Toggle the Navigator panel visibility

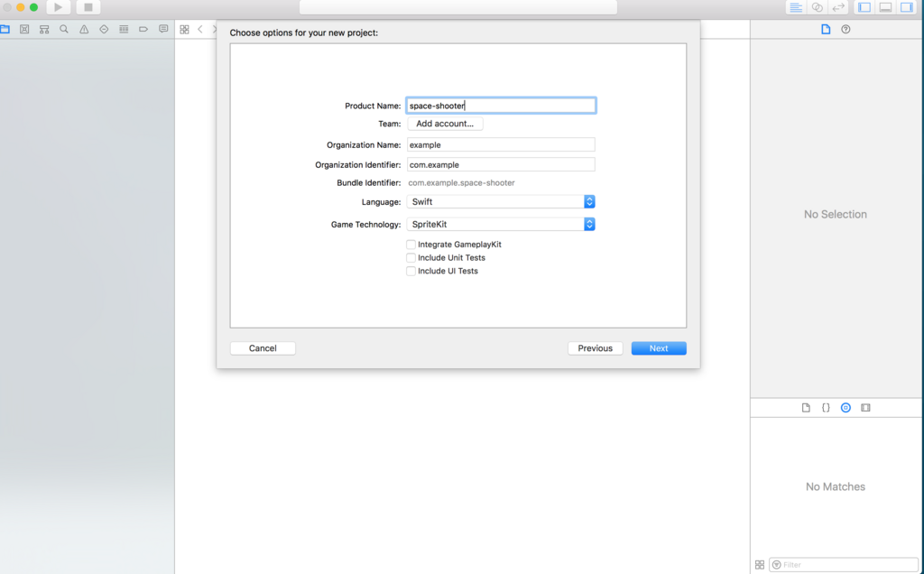coord(864,7)
